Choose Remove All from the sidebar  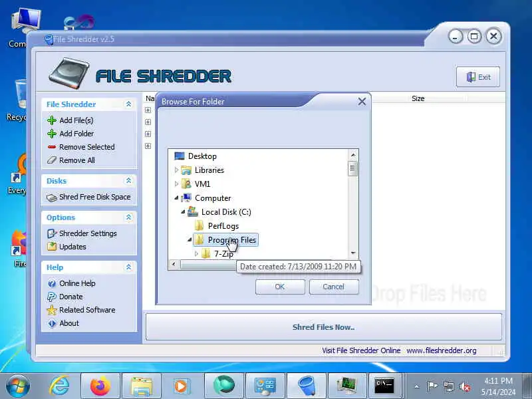click(x=77, y=160)
